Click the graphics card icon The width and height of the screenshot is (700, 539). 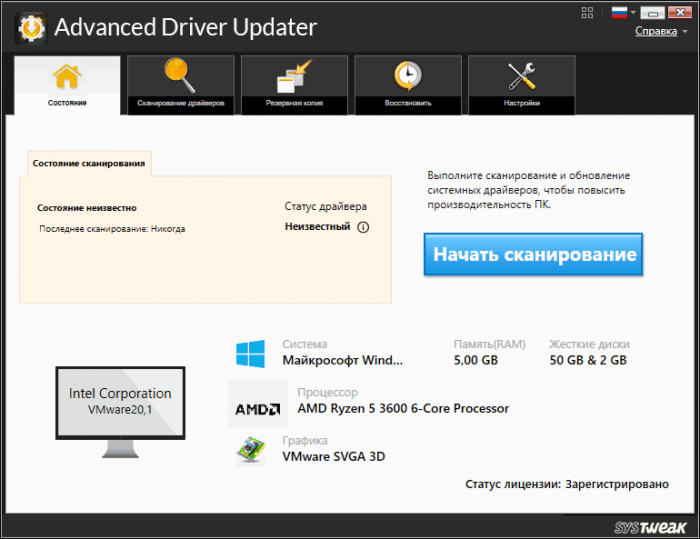click(250, 451)
